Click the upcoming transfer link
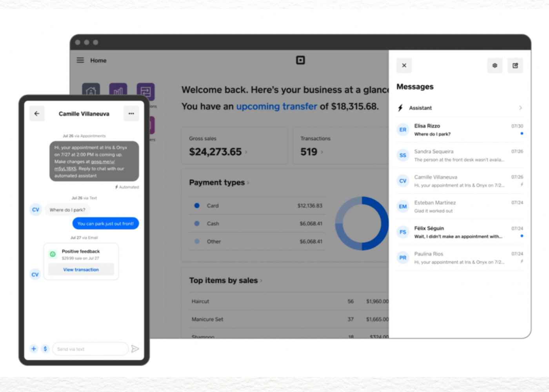Viewport: 549px width, 392px height. (x=276, y=107)
